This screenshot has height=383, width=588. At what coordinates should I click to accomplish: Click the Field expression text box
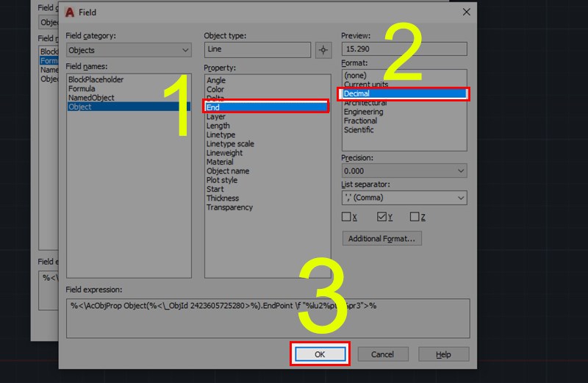pos(268,318)
